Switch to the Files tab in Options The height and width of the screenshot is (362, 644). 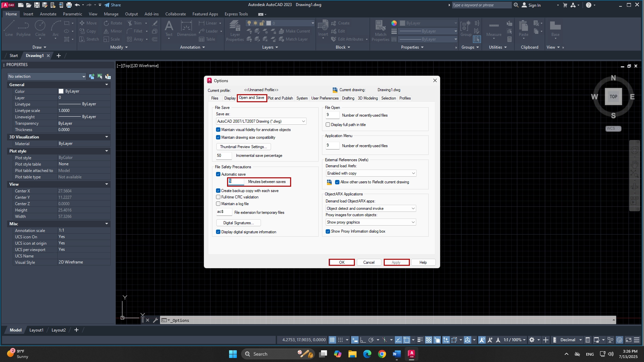[215, 98]
